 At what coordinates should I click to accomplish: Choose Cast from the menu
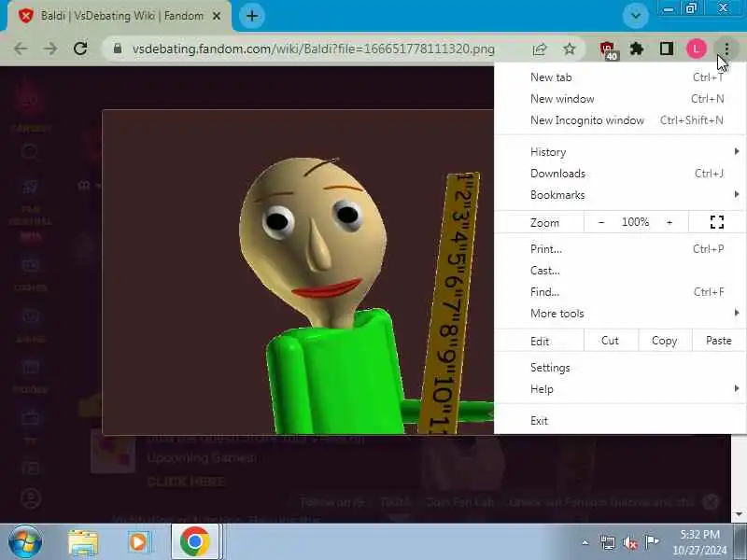[x=620, y=271]
